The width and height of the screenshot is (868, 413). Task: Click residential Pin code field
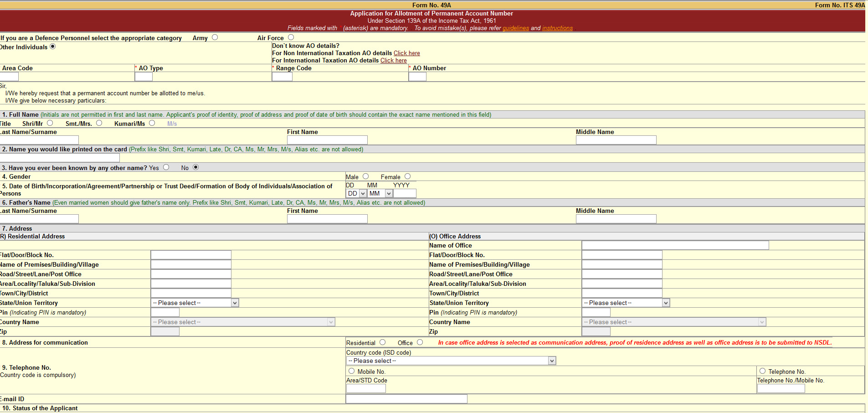point(165,312)
